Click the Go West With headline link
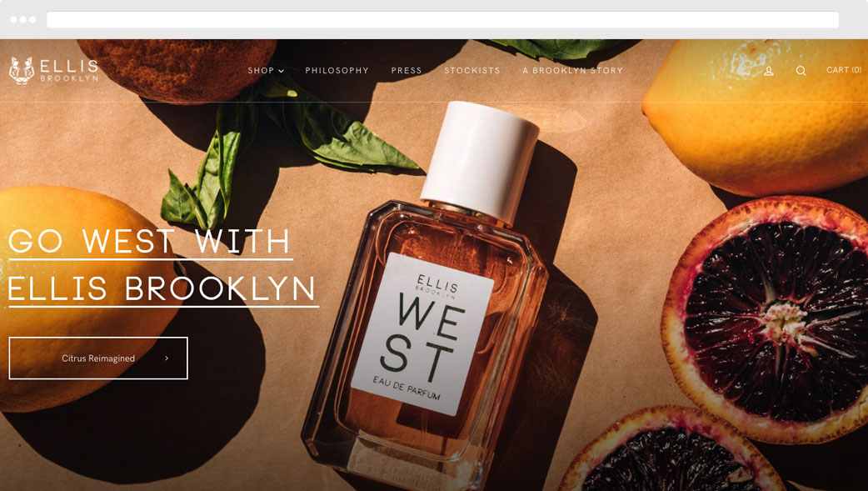Image resolution: width=868 pixels, height=491 pixels. (x=150, y=243)
